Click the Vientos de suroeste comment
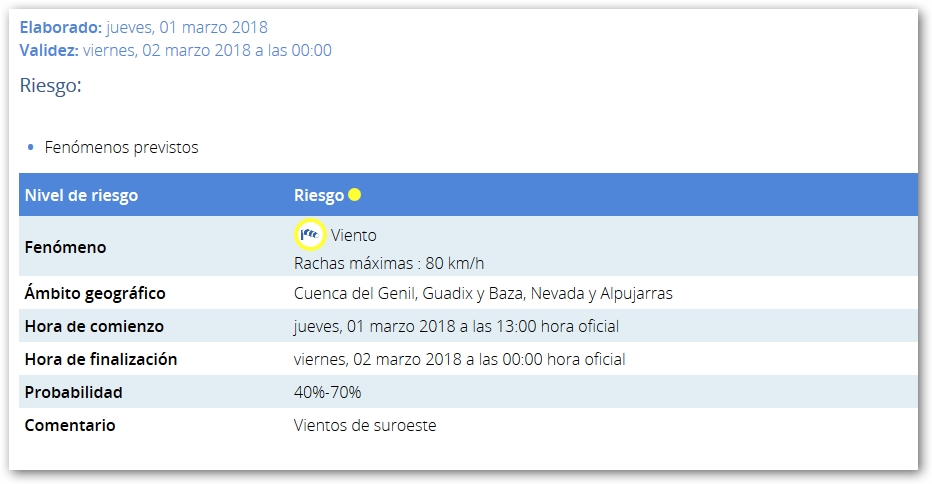Viewport: 932px width, 484px height. (x=365, y=425)
